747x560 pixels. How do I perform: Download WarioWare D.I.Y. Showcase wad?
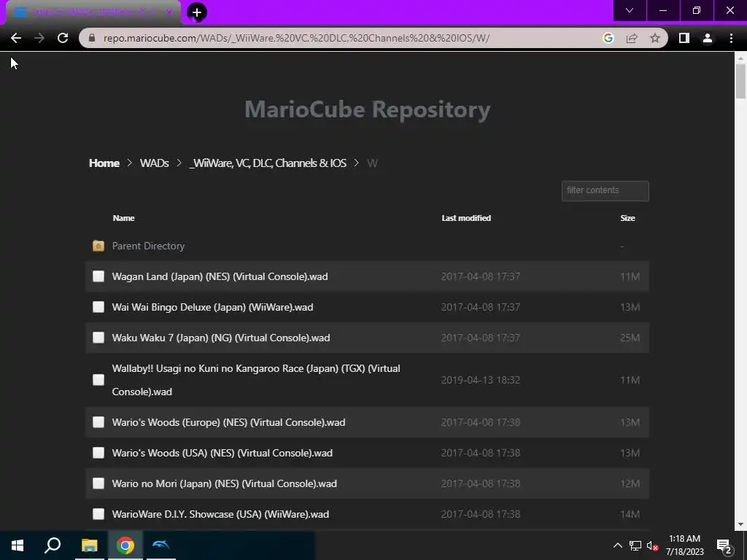pos(220,514)
